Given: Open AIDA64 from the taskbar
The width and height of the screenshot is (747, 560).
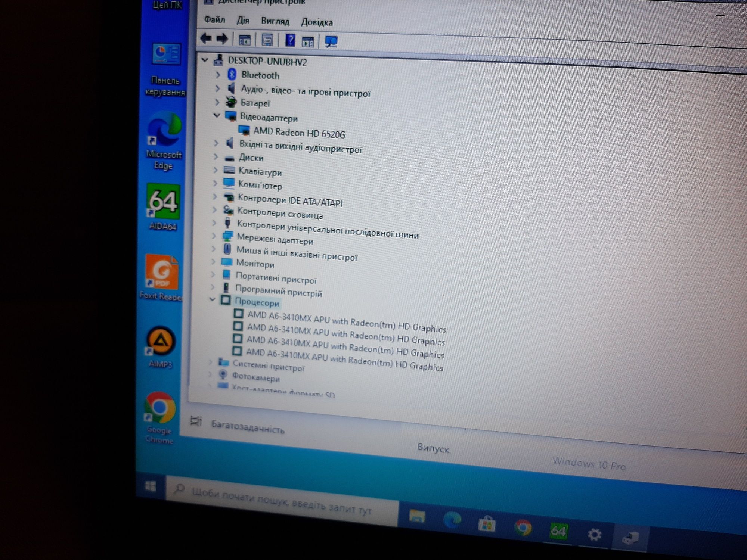Looking at the screenshot, I should tap(558, 531).
